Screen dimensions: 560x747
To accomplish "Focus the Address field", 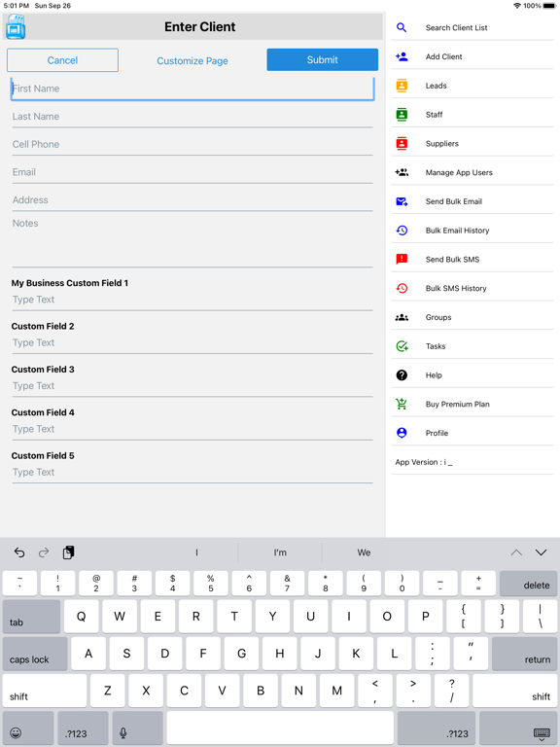I will click(192, 200).
